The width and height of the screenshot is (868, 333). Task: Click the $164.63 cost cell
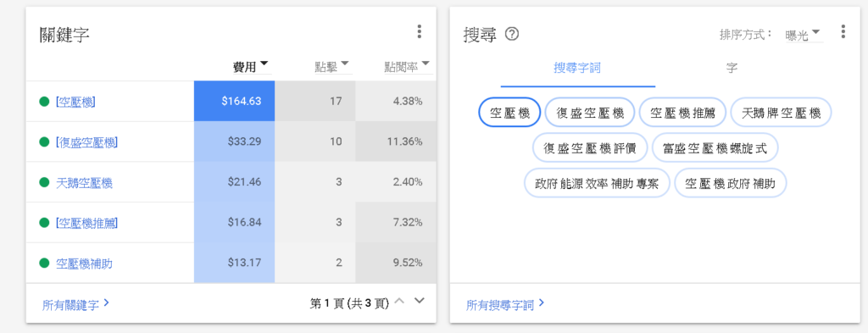[x=234, y=101]
